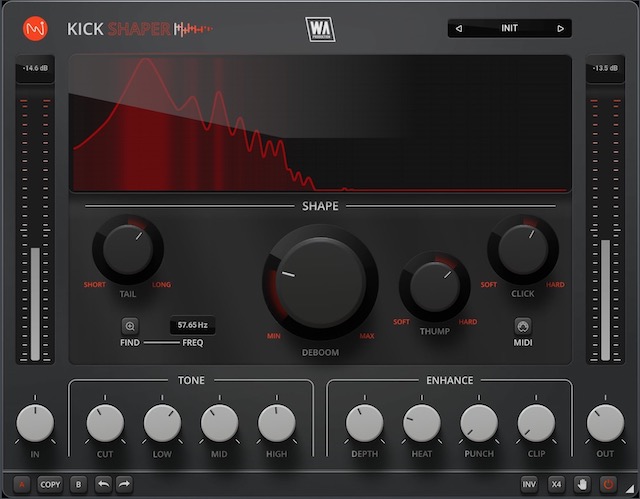
Task: Click the hand icon in bottom bar
Action: click(x=583, y=484)
